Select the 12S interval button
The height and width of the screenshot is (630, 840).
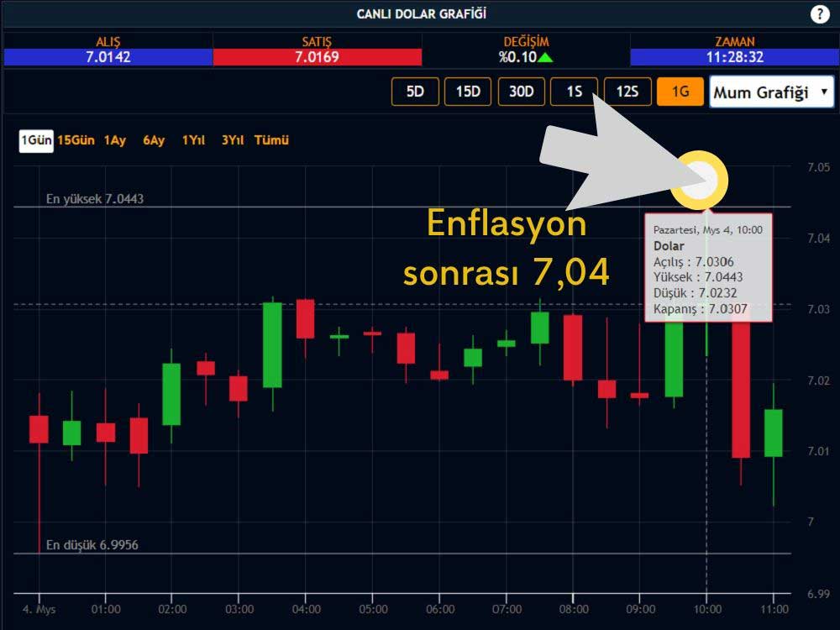point(627,92)
